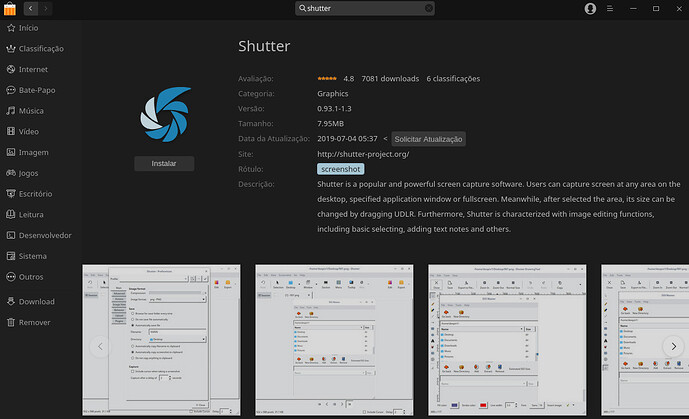The width and height of the screenshot is (689, 419).
Task: Click the Leitura book icon
Action: coord(11,214)
